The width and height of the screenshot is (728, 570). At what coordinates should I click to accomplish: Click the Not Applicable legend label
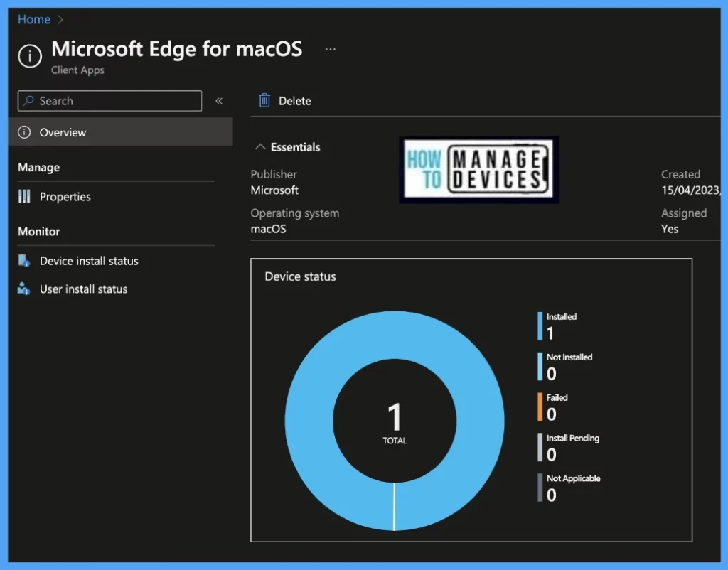pos(574,478)
